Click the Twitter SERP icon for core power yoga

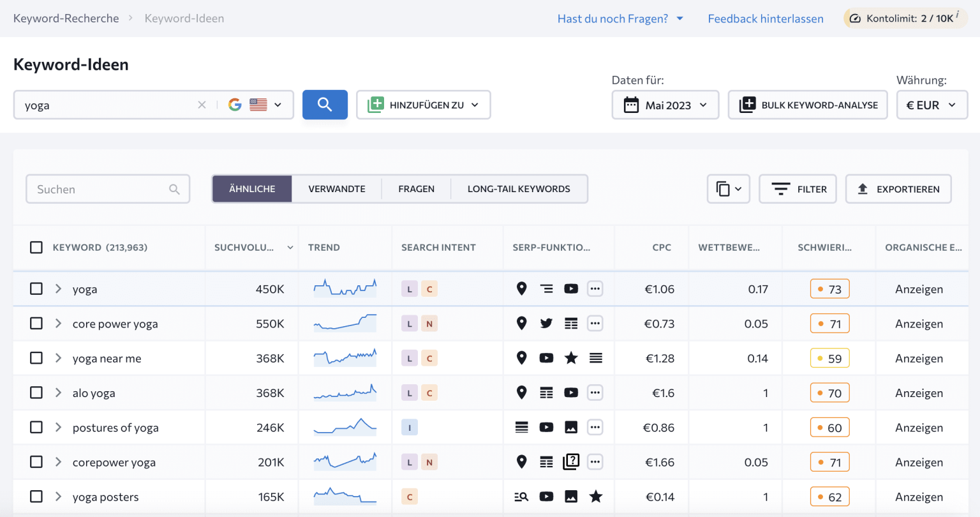click(x=546, y=324)
